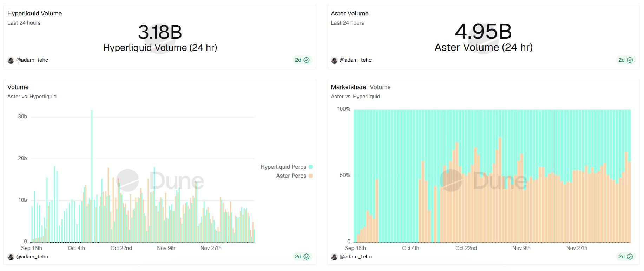Open @adam_tehc profile from Hyperliquid Volume panel
This screenshot has width=644, height=271.
click(x=32, y=60)
